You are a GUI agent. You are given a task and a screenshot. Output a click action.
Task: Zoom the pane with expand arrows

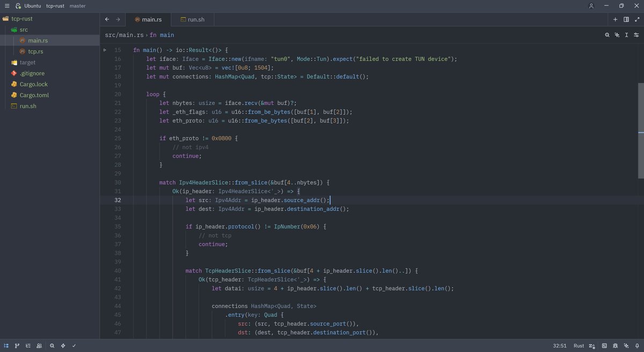click(x=636, y=19)
